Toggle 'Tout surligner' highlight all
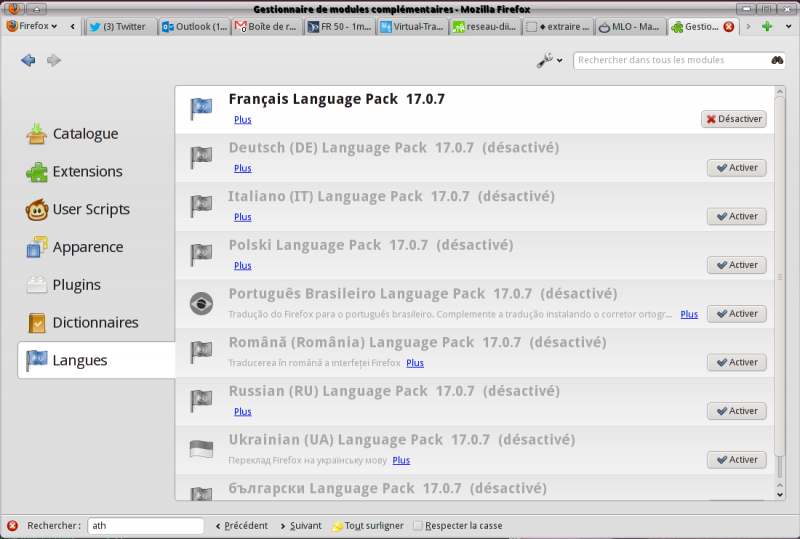The image size is (800, 539). (368, 526)
